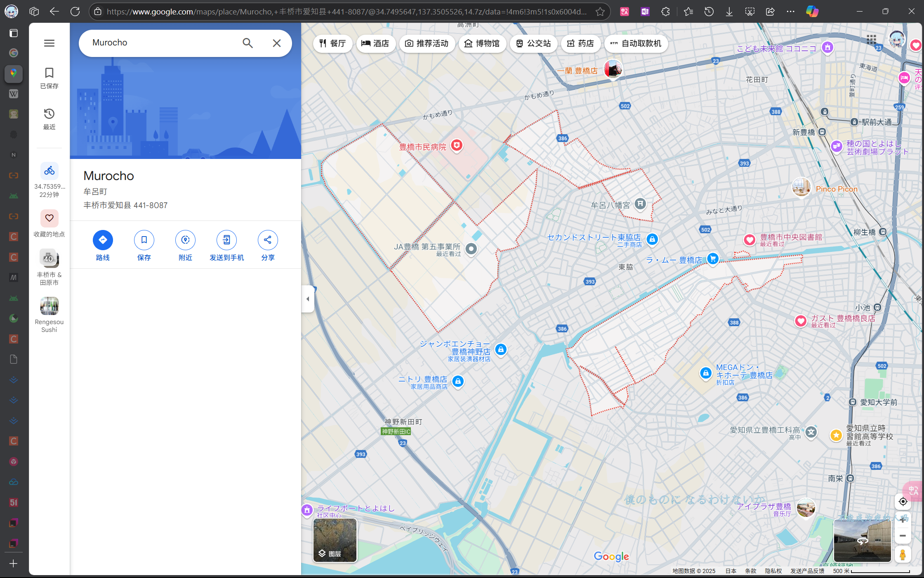924x578 pixels.
Task: Get directions with the 路线 button
Action: pos(103,246)
